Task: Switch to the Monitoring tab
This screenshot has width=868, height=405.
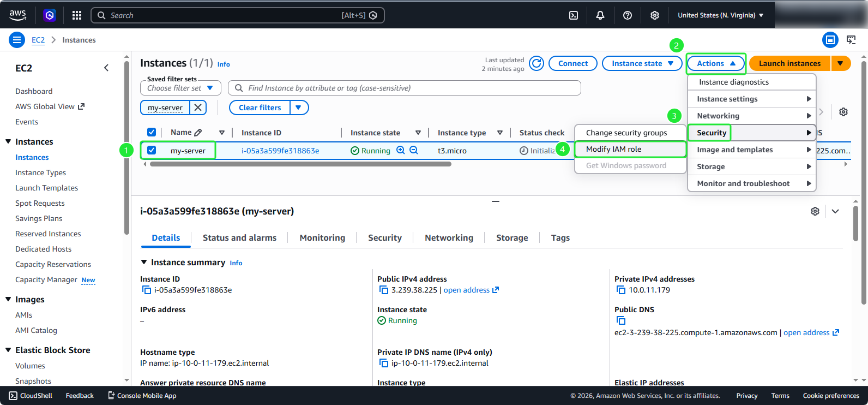Action: [x=322, y=238]
